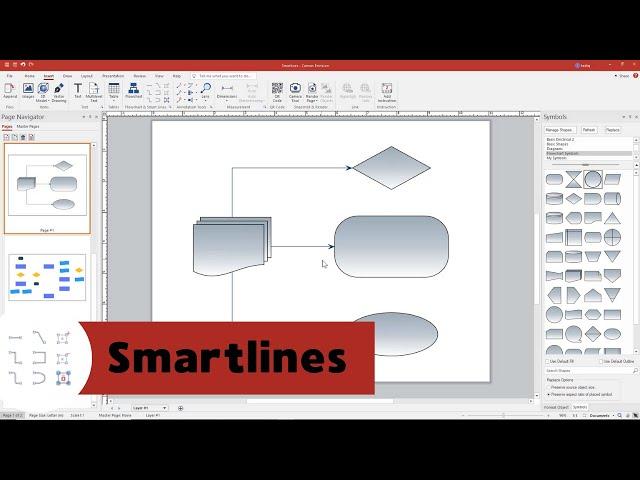Select the triangle extract symbol
The height and width of the screenshot is (480, 640).
pos(612,218)
